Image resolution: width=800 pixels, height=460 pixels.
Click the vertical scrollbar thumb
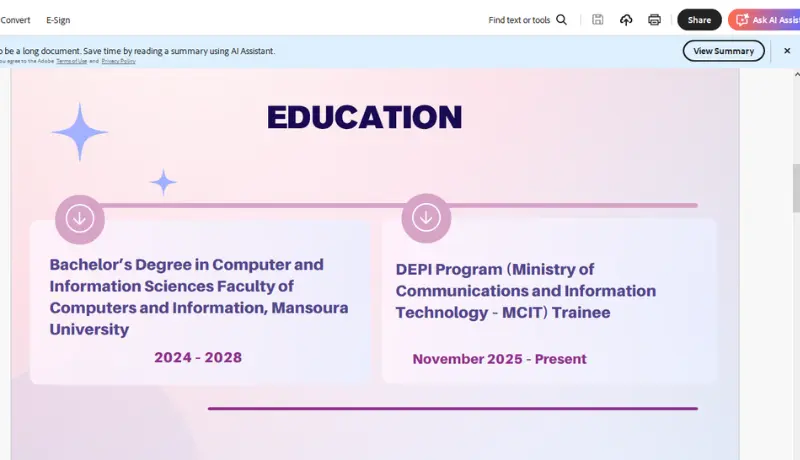(x=796, y=188)
